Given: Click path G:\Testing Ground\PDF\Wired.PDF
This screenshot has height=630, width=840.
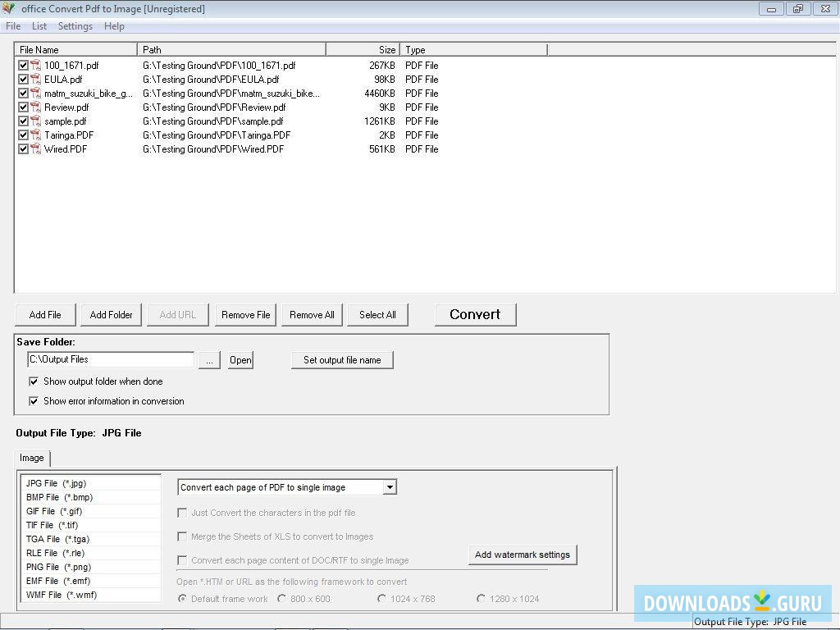Looking at the screenshot, I should click(x=213, y=149).
